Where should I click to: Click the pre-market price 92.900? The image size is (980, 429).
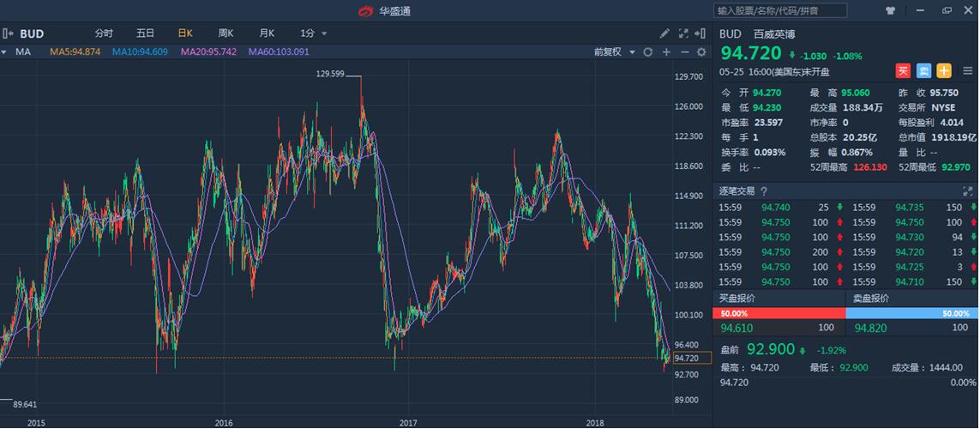point(771,349)
